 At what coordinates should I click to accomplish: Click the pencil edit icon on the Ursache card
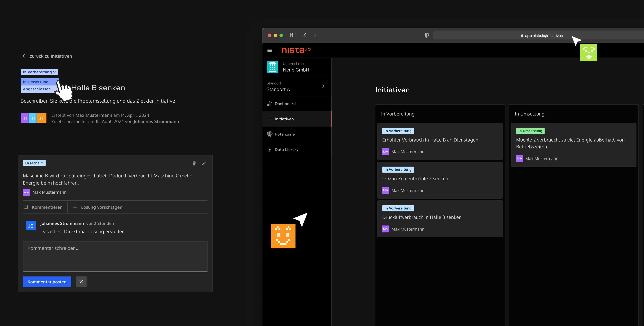pos(204,163)
